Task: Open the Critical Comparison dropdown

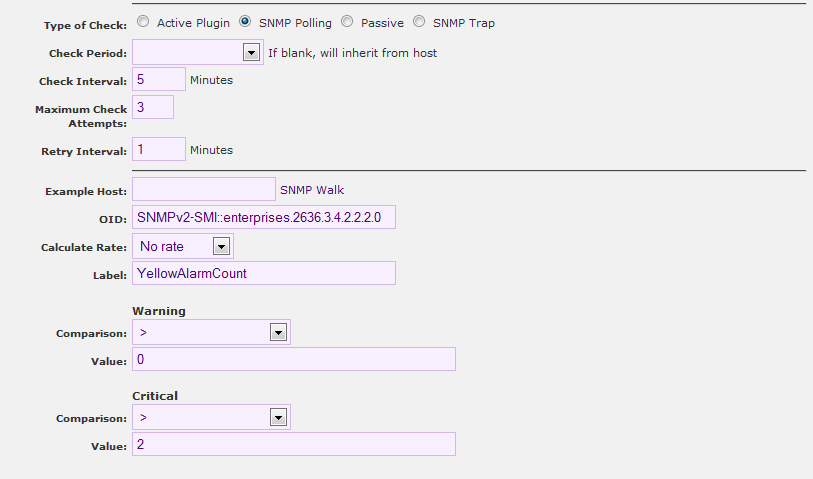Action: point(279,418)
